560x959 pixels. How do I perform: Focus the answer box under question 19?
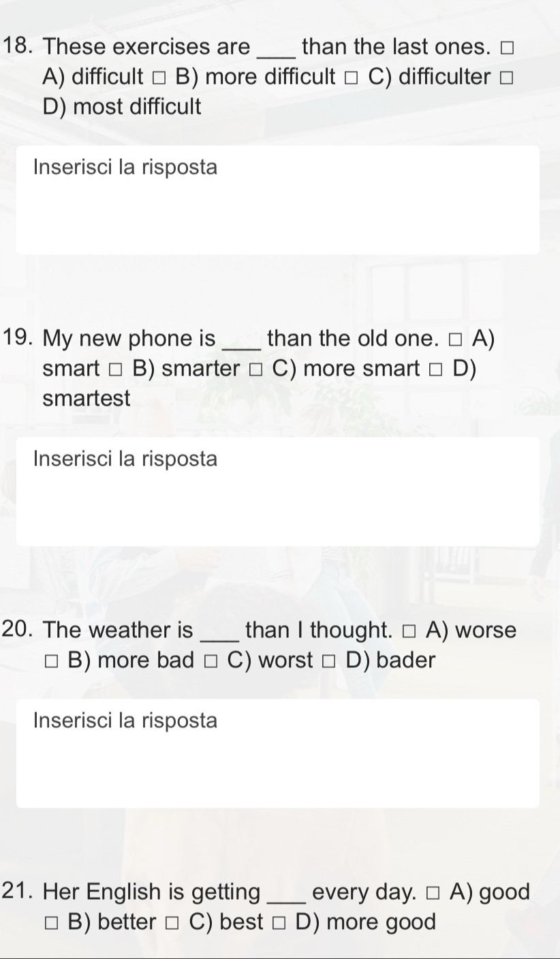278,491
